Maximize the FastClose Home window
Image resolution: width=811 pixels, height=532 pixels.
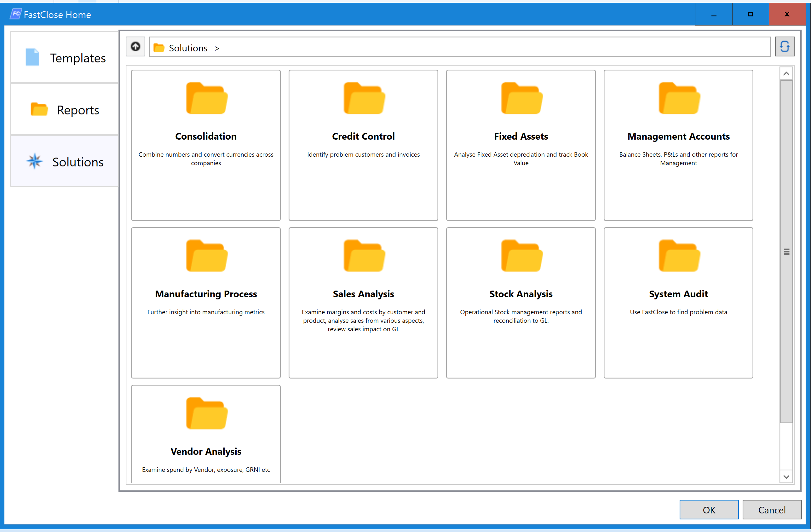tap(750, 14)
